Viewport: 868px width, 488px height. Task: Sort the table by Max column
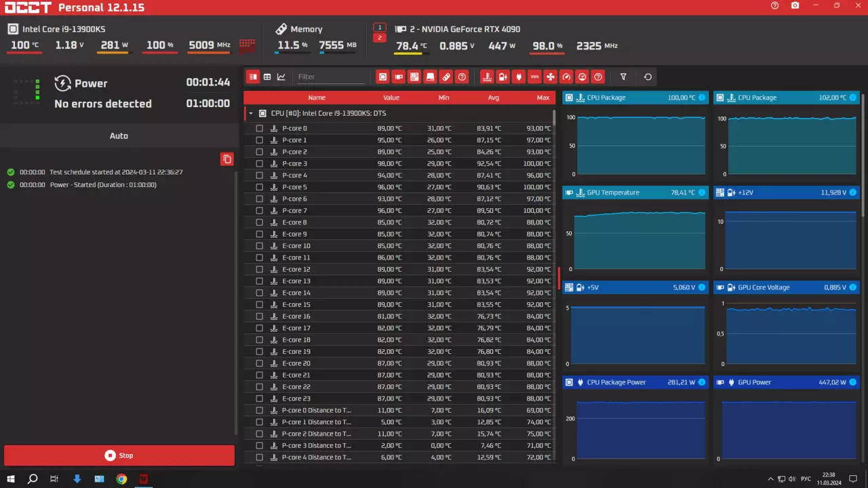[542, 98]
